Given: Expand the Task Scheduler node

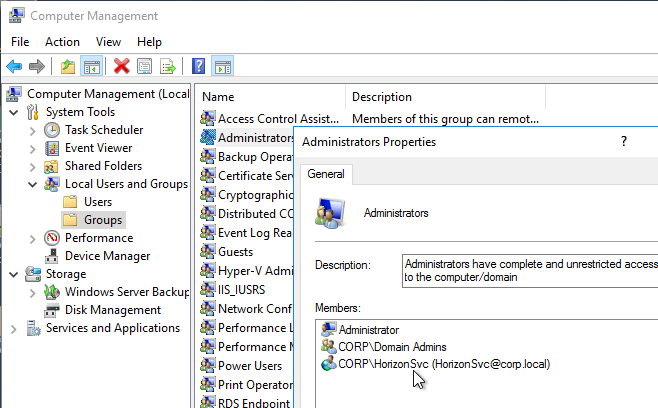Looking at the screenshot, I should 33,131.
